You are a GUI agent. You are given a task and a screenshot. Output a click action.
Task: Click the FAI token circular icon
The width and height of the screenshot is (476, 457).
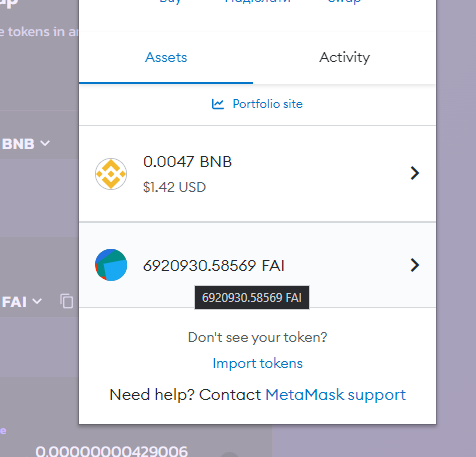111,265
